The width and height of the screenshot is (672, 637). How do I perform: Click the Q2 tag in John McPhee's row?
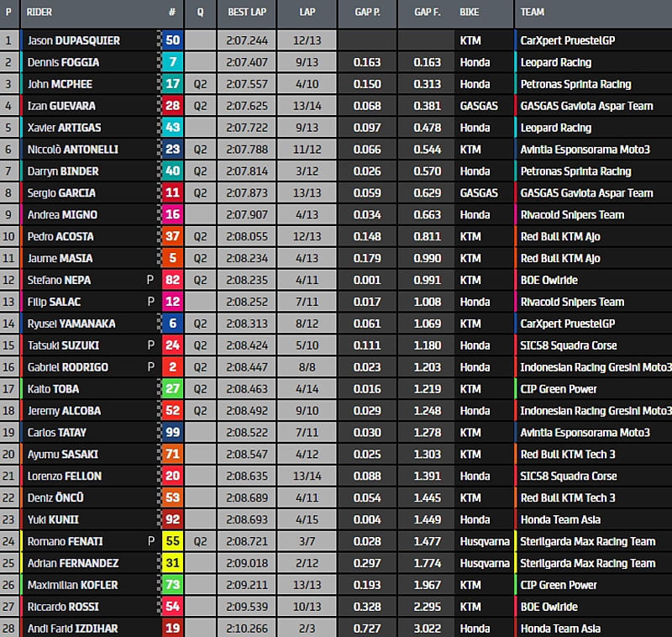tap(200, 84)
